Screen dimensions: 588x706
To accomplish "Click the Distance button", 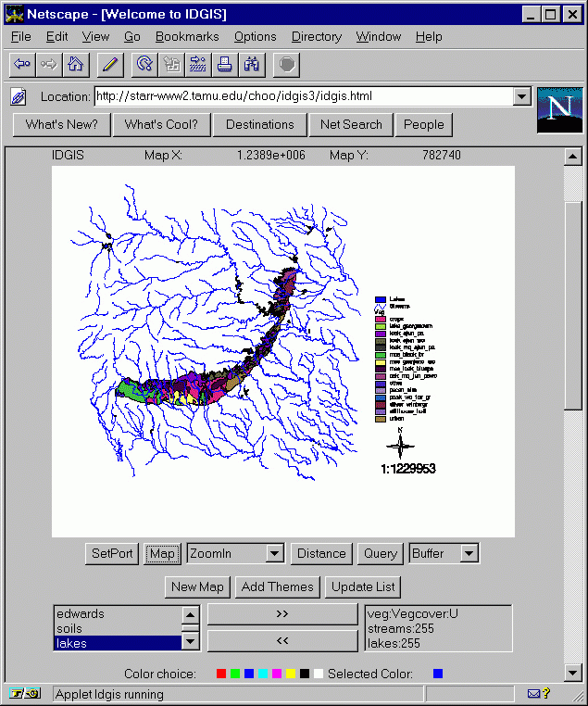I will pos(321,553).
